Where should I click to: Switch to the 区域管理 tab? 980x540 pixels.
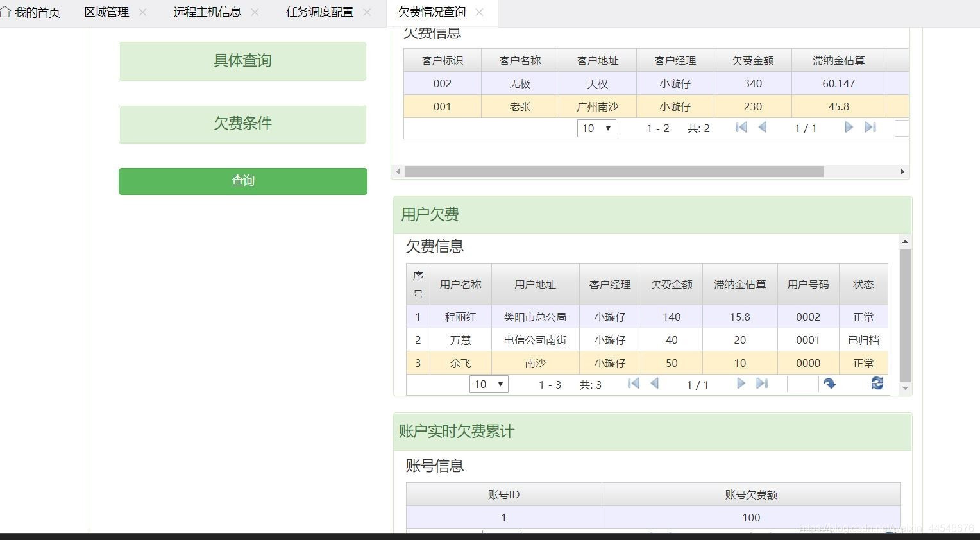(x=106, y=12)
